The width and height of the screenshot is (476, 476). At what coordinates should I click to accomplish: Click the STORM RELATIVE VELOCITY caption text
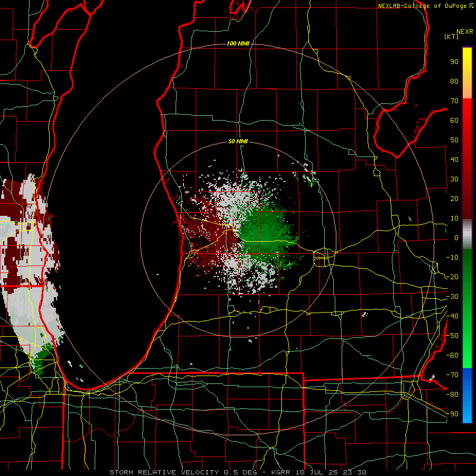164,472
